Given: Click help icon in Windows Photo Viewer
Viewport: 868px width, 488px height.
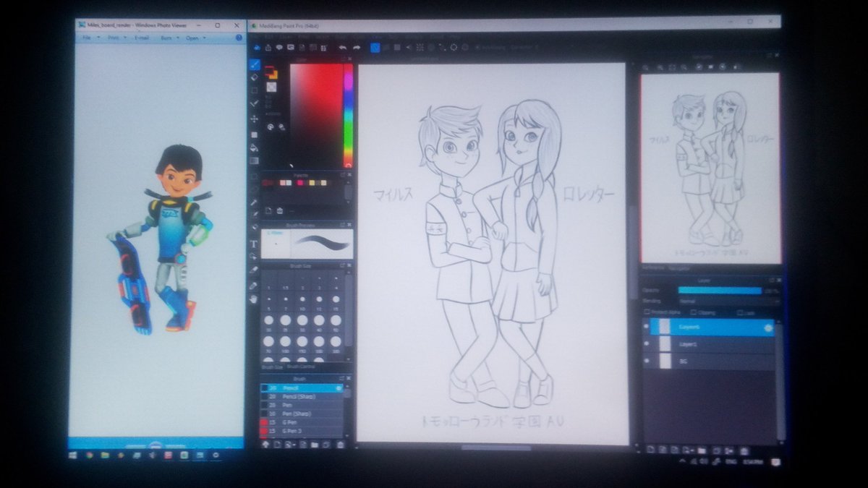Looking at the screenshot, I should point(238,37).
